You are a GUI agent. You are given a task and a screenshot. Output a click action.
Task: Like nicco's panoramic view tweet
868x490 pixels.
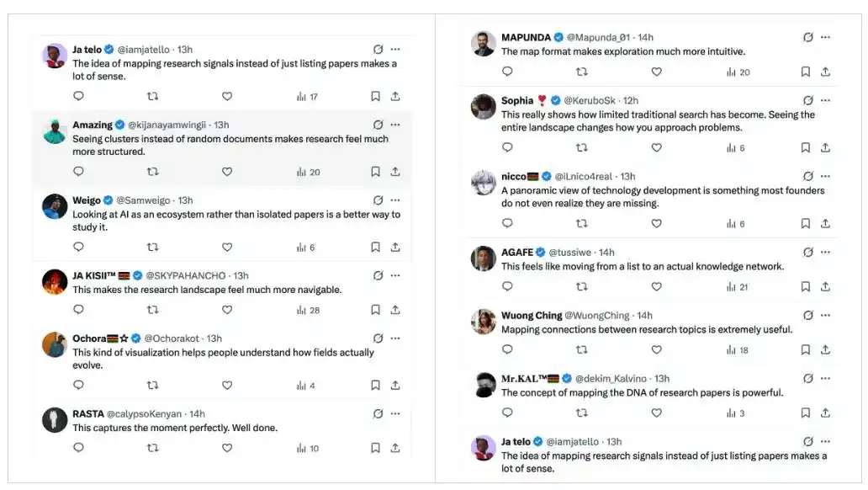[x=656, y=224]
